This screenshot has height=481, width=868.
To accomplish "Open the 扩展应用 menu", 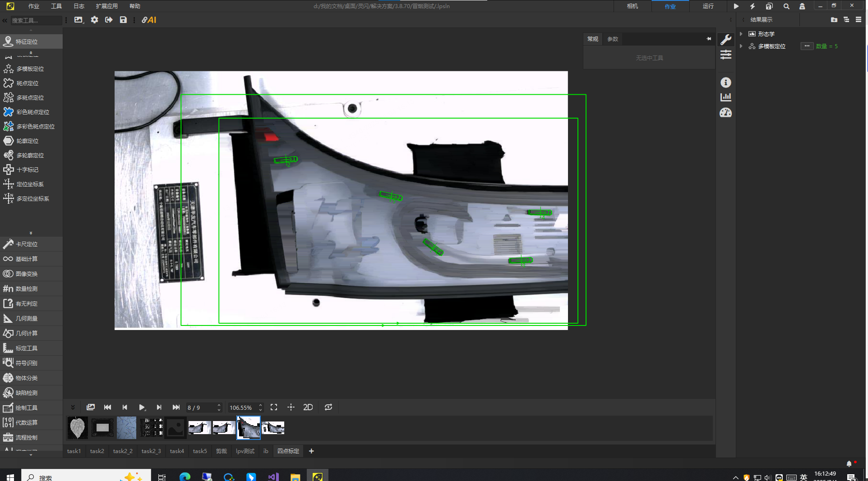I will 106,6.
